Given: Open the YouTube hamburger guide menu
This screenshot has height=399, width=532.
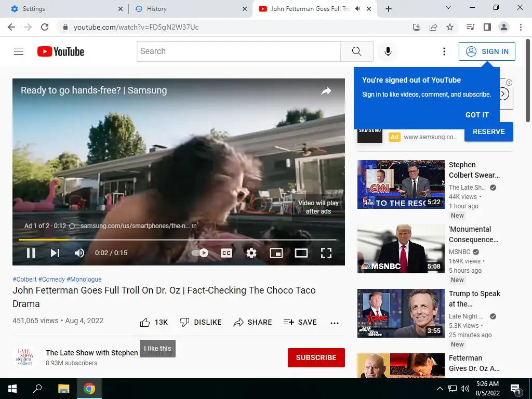Looking at the screenshot, I should (x=19, y=51).
